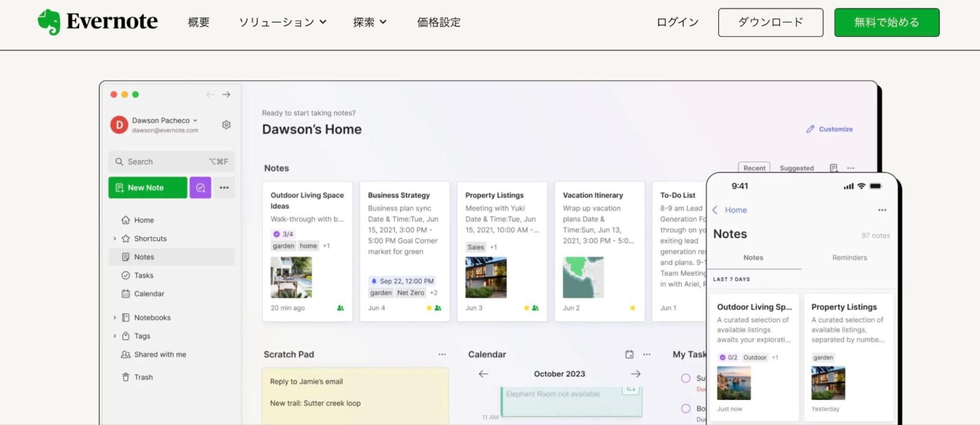Open the Dawson Pacheco account dropdown
This screenshot has height=425, width=980.
pos(164,121)
